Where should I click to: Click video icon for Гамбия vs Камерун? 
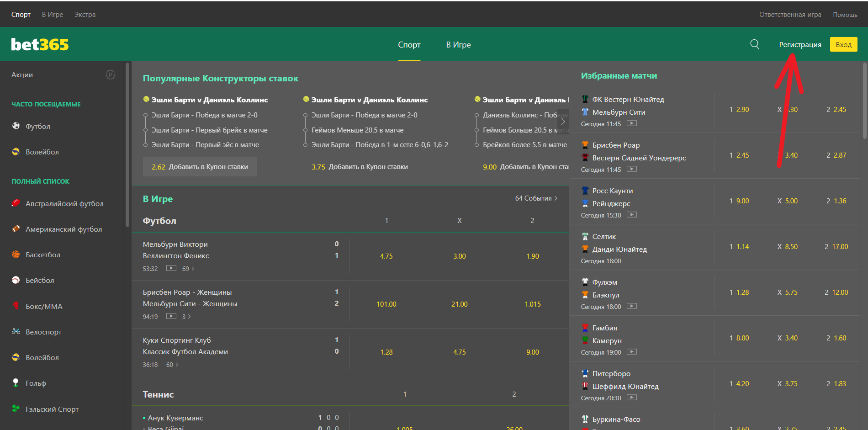pyautogui.click(x=632, y=352)
